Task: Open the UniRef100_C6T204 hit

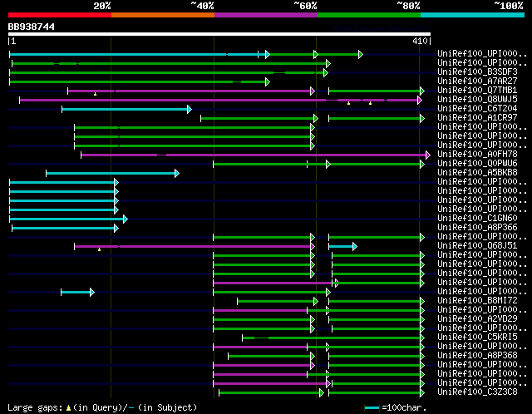Action: tap(478, 109)
